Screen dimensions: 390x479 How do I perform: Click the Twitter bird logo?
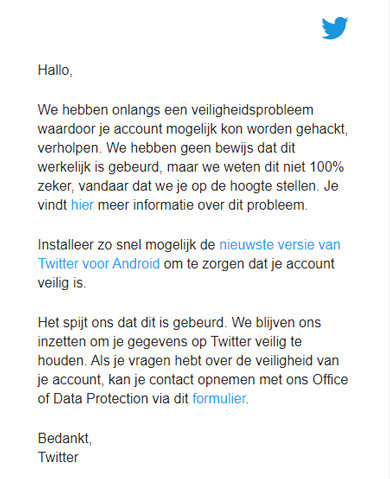[335, 28]
